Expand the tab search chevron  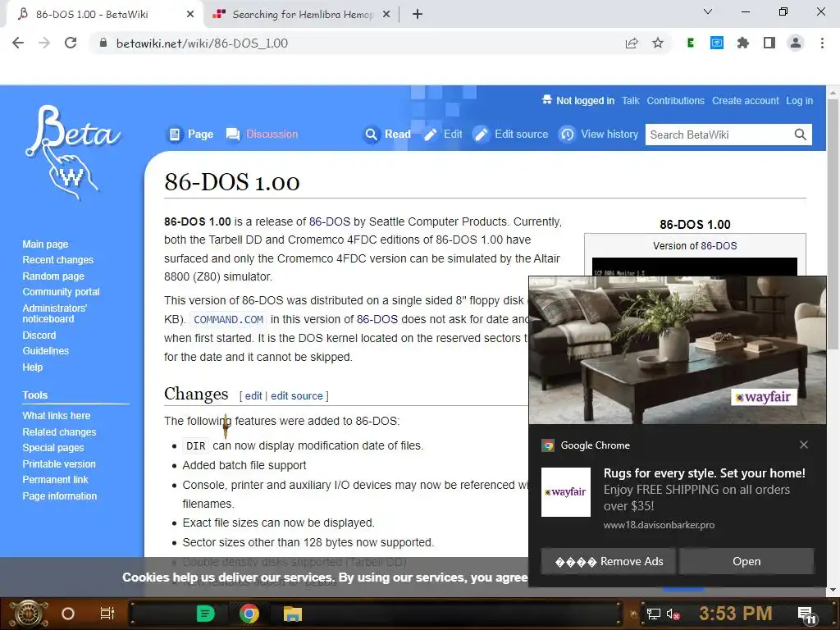(708, 11)
